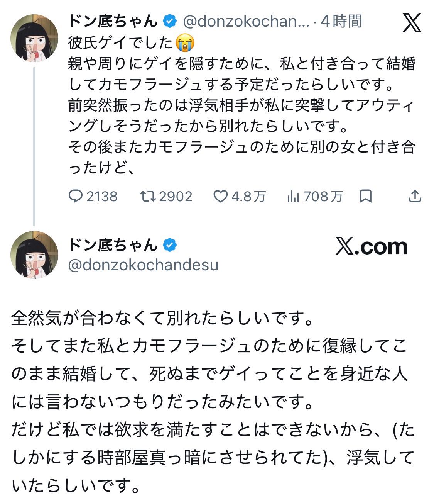Click the reply speech-bubble icon
The height and width of the screenshot is (504, 434).
pyautogui.click(x=76, y=197)
